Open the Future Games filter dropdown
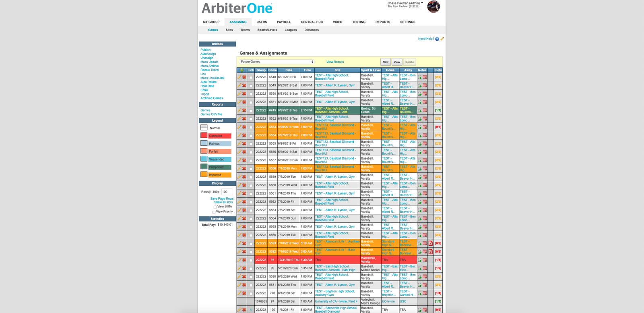The image size is (644, 313). pos(277,62)
